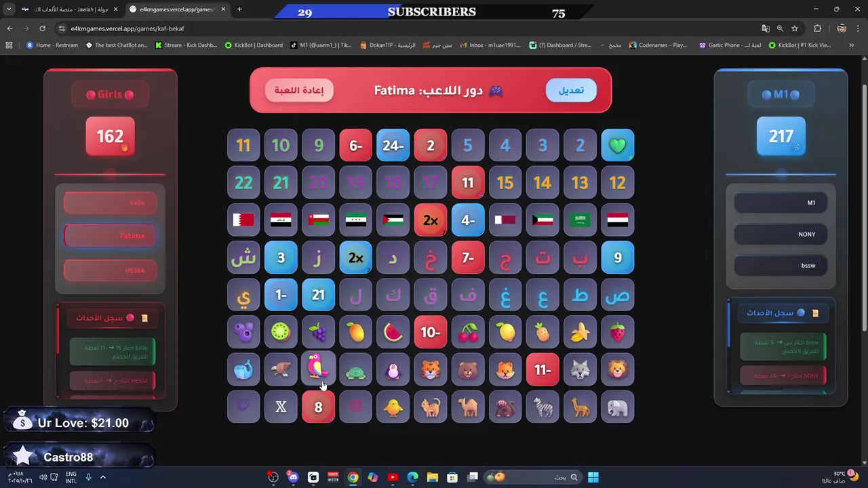Choose the fox face tile

[x=505, y=369]
